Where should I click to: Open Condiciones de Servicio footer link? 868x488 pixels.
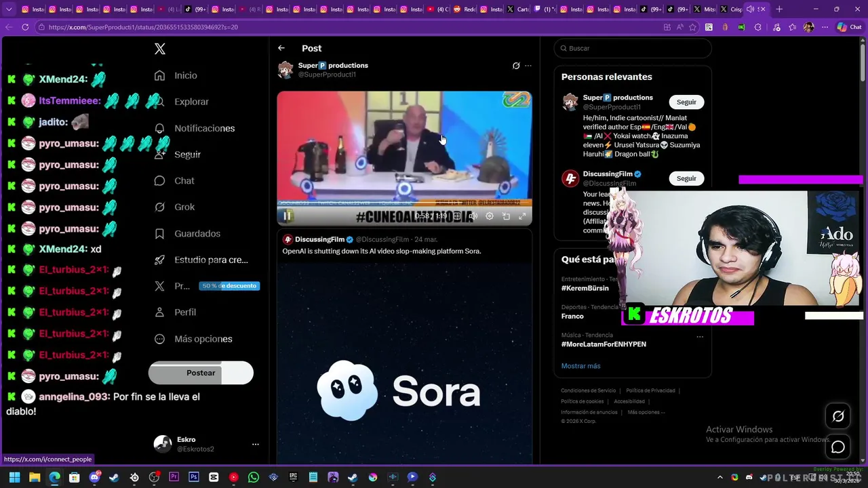(x=588, y=390)
